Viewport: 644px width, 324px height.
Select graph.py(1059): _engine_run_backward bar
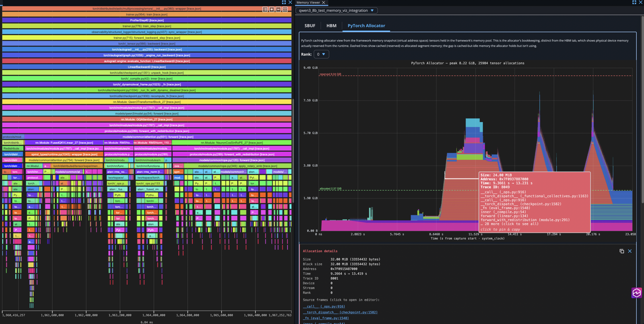(147, 55)
